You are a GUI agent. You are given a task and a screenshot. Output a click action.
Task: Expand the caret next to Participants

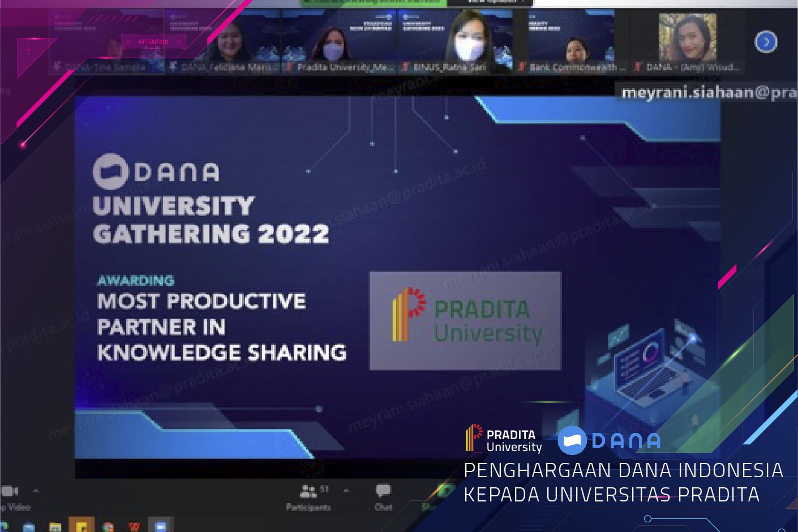pyautogui.click(x=346, y=491)
